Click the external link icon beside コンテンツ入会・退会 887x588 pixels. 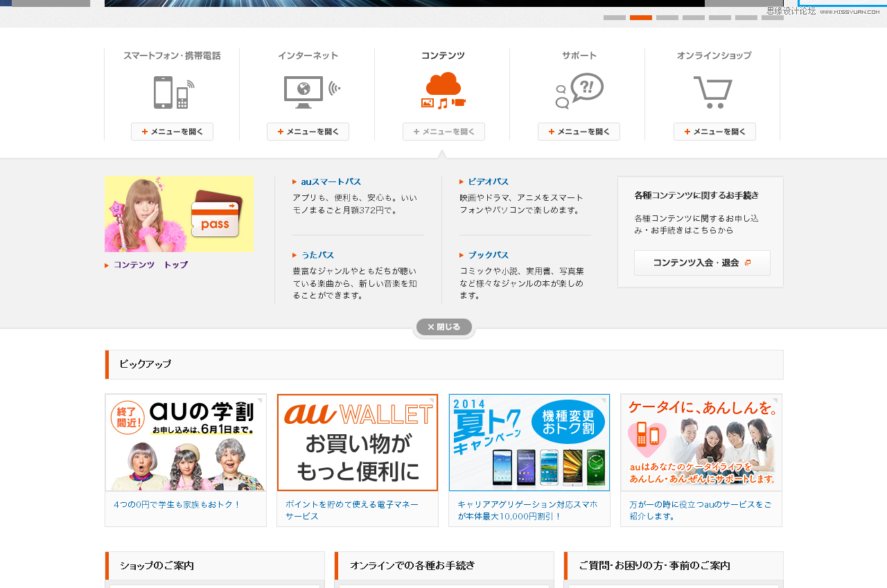click(x=748, y=262)
